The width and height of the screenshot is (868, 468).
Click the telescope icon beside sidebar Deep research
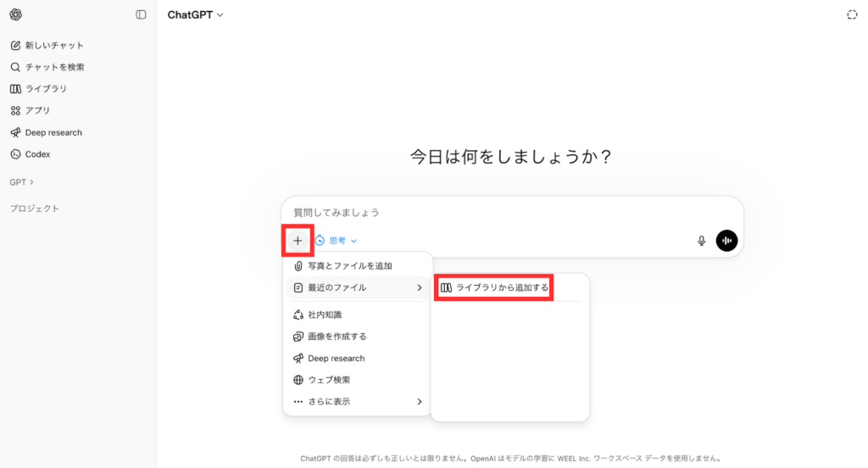pyautogui.click(x=15, y=132)
